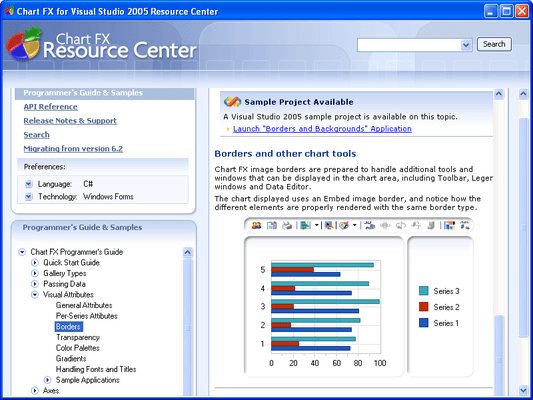Viewport: 533px width, 400px height.
Task: Click the copy-to-clipboard icon in chart toolbar
Action: point(272,225)
